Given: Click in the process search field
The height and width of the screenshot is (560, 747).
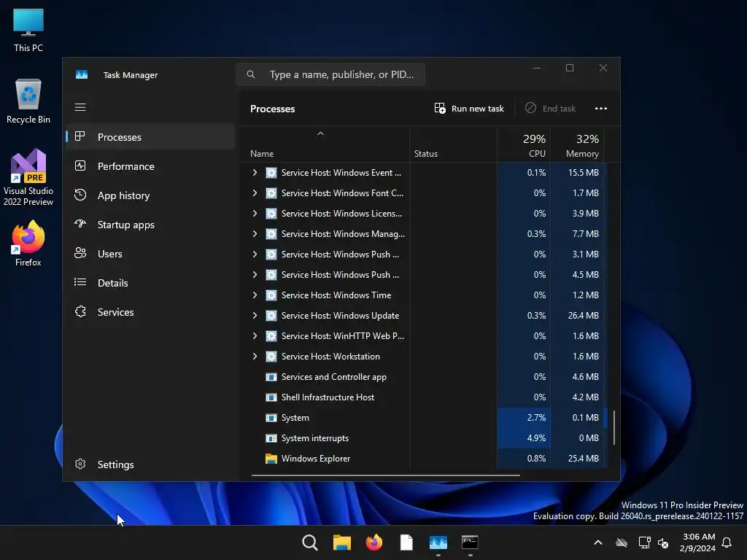Looking at the screenshot, I should click(x=330, y=74).
